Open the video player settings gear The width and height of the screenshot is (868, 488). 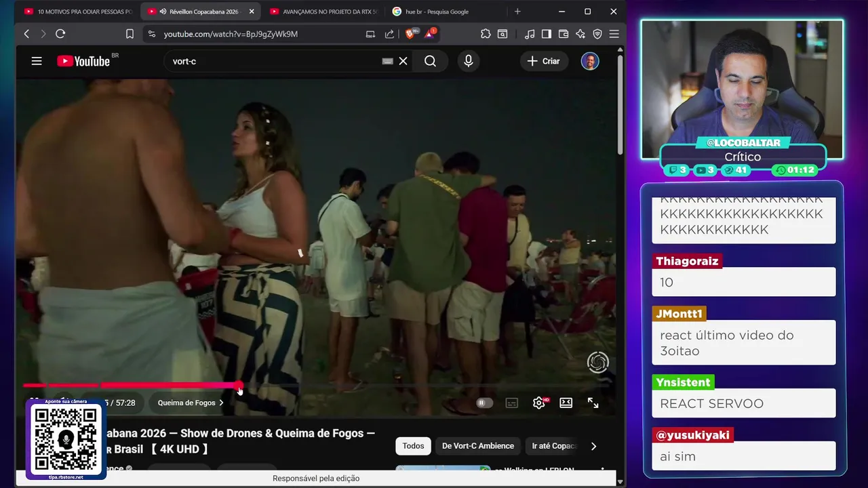[539, 403]
